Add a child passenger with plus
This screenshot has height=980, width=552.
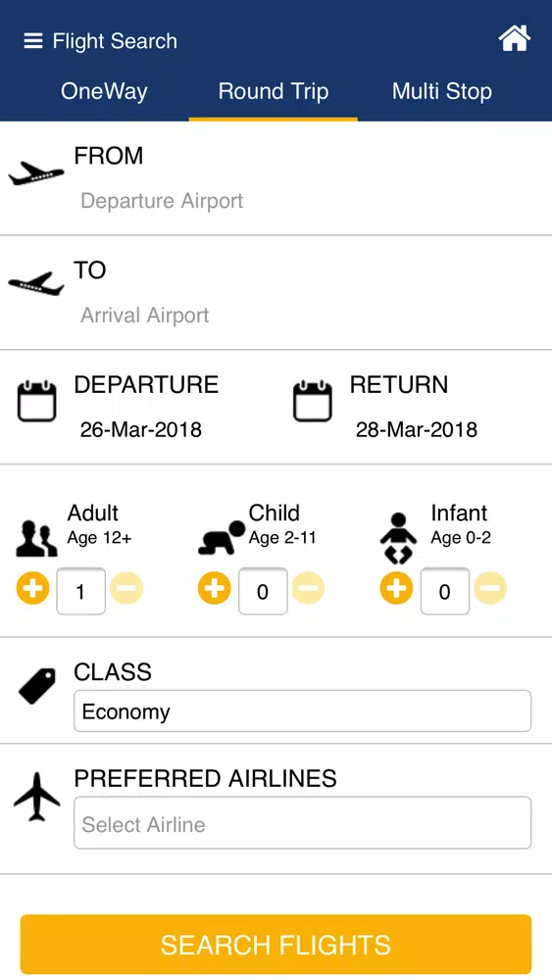click(x=215, y=588)
